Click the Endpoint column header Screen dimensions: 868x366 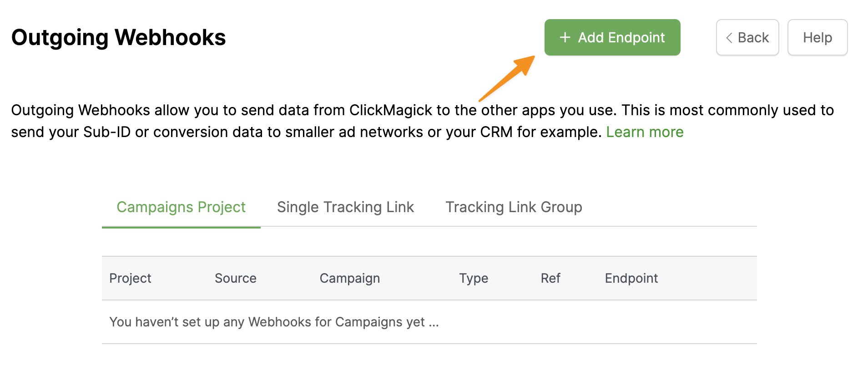631,278
